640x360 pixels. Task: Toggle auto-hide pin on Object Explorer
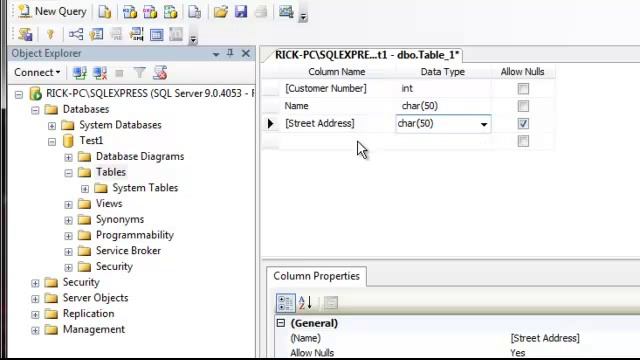click(230, 53)
